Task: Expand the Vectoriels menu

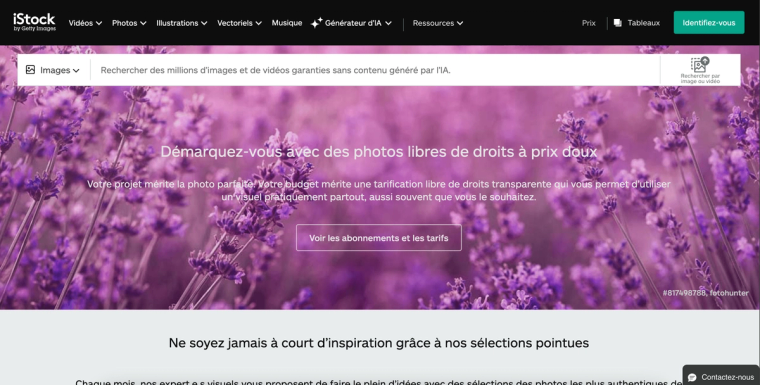Action: 239,23
